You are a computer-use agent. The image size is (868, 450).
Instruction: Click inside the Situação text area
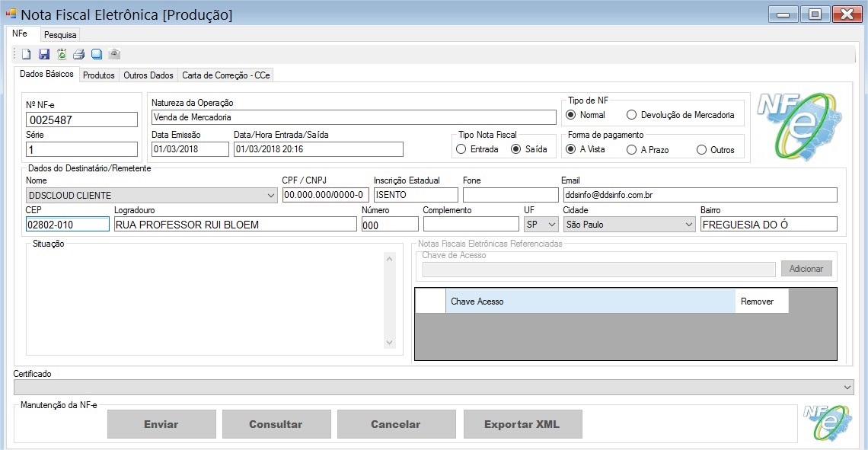(205, 301)
